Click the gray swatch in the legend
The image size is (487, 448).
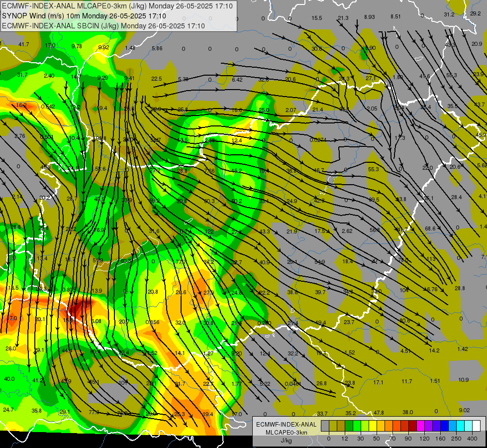[325, 426]
